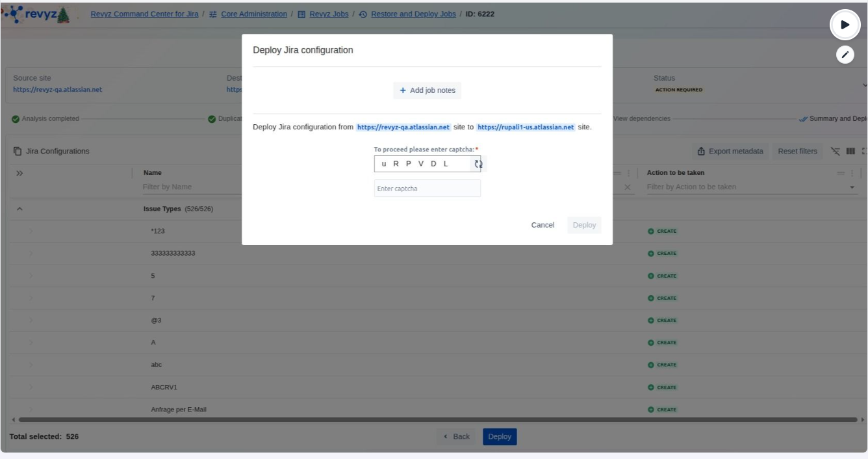Expand all rows with double chevron

pos(19,174)
